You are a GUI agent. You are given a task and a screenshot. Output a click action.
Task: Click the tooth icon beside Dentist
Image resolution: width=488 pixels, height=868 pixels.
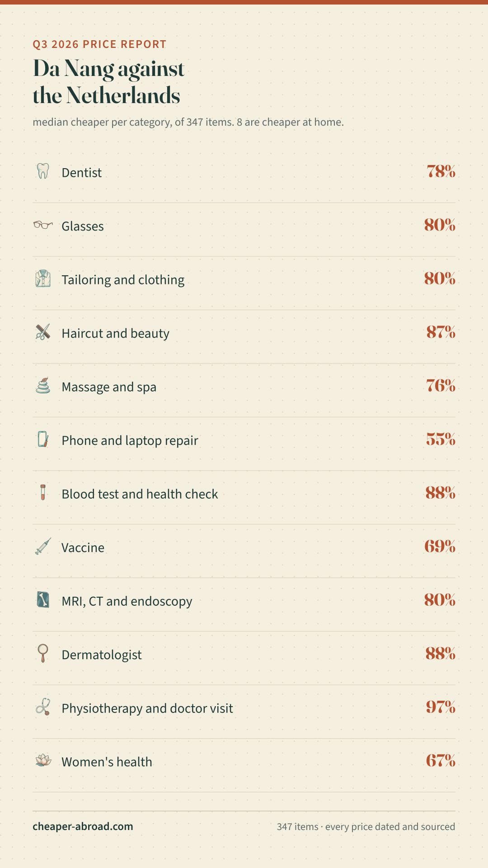pyautogui.click(x=43, y=171)
